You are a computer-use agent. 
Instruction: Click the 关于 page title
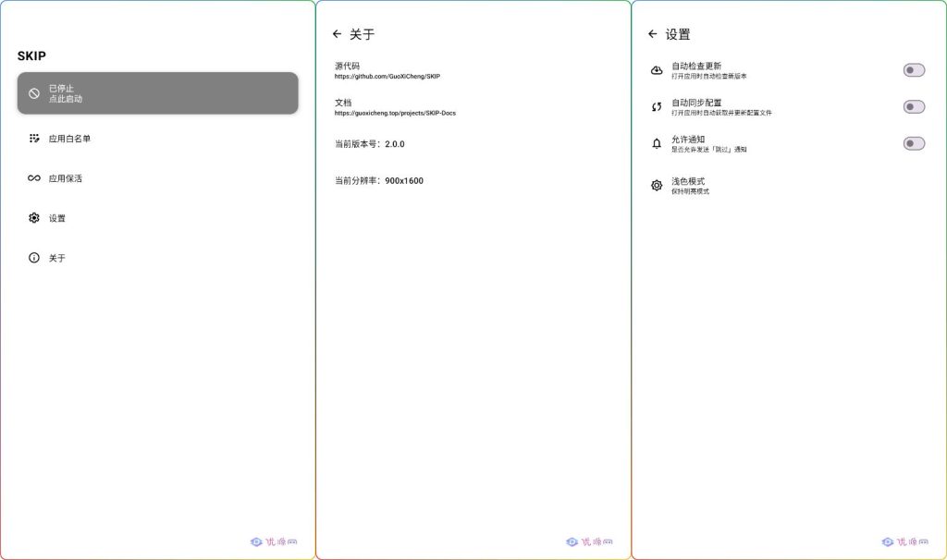[362, 34]
